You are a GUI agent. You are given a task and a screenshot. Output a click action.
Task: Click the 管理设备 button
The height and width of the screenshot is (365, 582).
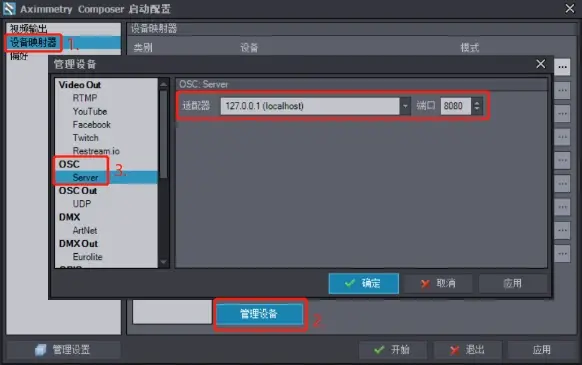tap(259, 314)
